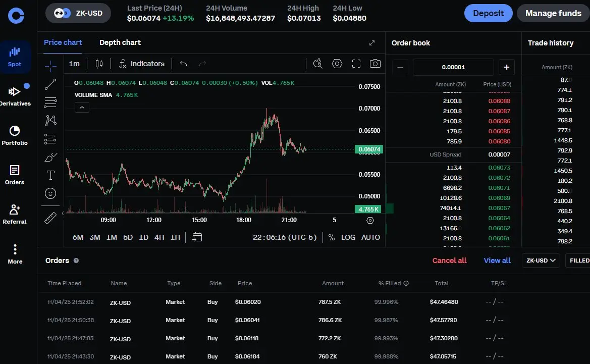Viewport: 590px width, 364px height.
Task: Click ask price 0.06088 in order book
Action: (499, 101)
